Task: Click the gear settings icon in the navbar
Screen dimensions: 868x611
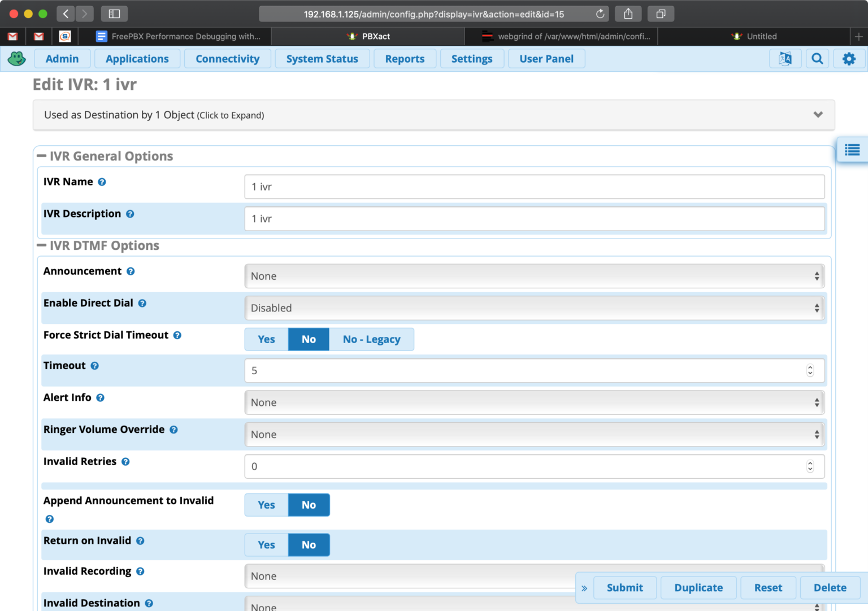Action: pyautogui.click(x=849, y=58)
